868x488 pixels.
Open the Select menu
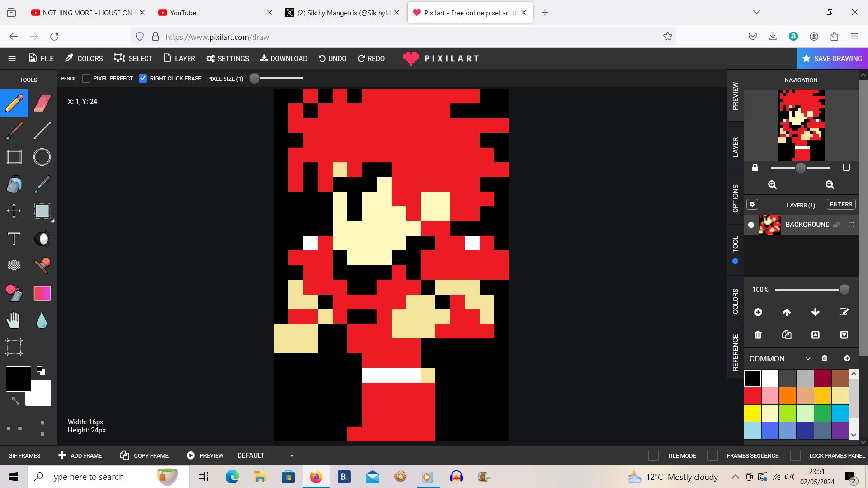tap(133, 58)
